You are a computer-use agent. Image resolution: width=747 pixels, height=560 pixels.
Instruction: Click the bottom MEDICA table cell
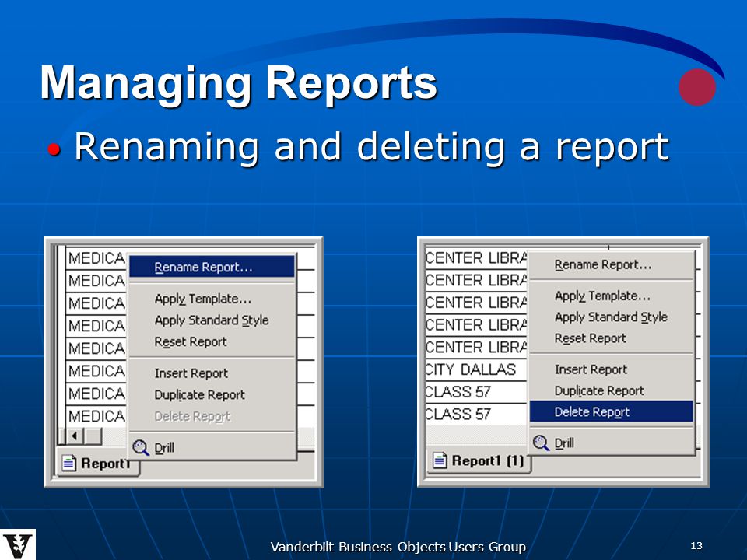tap(96, 416)
